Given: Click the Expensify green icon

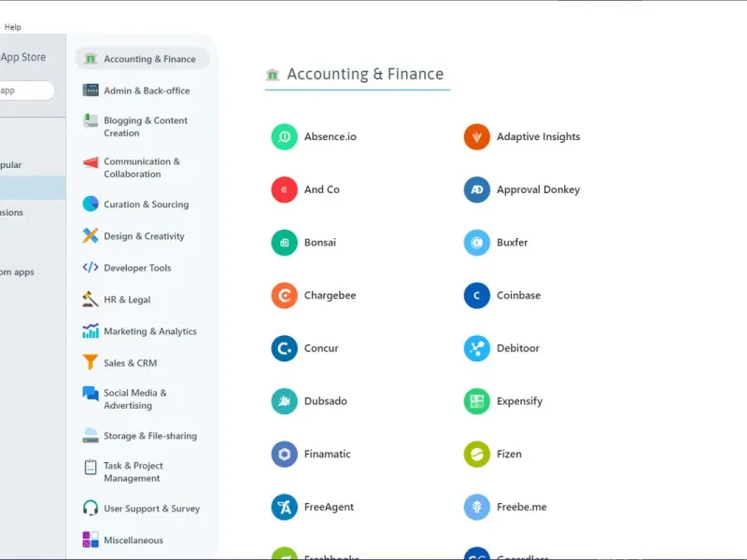Looking at the screenshot, I should (x=477, y=401).
